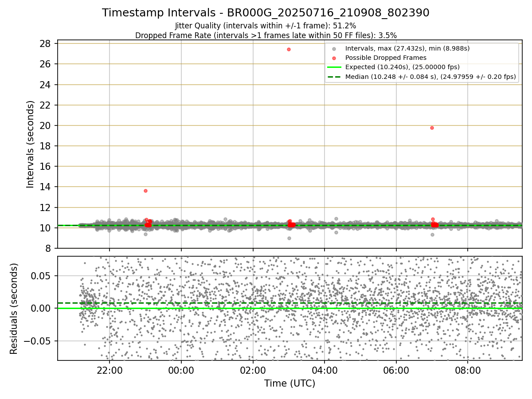Click the '22:00' x-axis tick label
Screen dimensions: 532x399
[x=110, y=369]
